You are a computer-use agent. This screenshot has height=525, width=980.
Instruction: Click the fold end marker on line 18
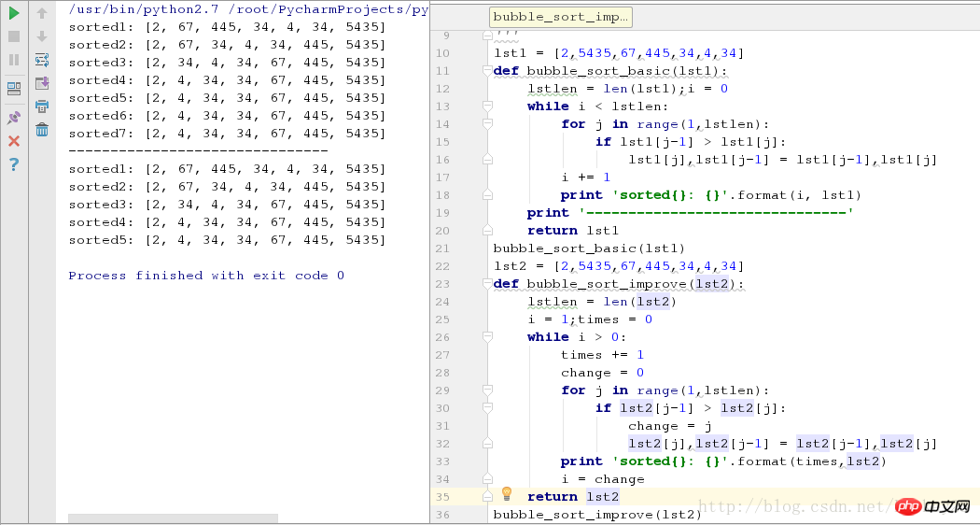[x=487, y=195]
